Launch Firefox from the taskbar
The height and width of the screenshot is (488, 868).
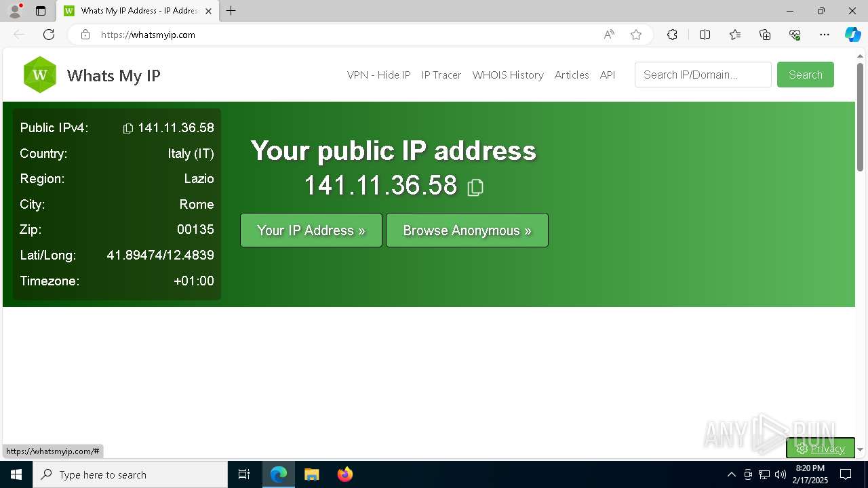click(345, 474)
